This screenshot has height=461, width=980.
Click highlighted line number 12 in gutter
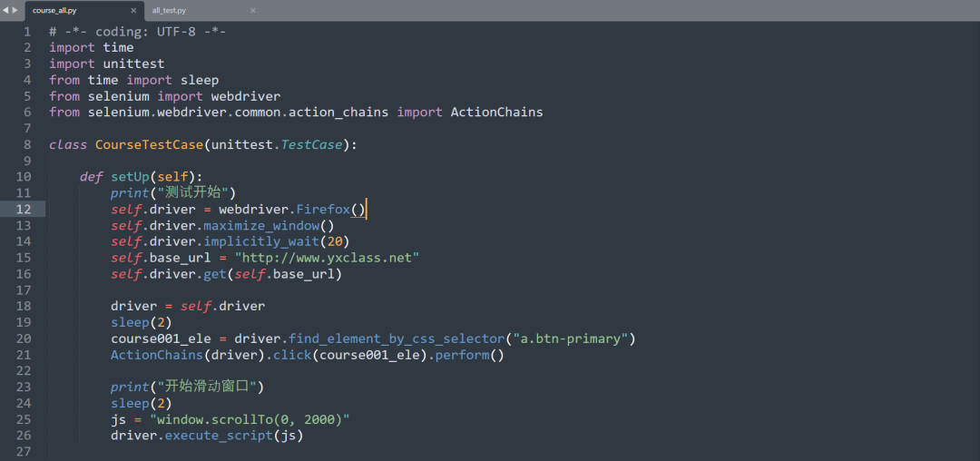click(23, 210)
